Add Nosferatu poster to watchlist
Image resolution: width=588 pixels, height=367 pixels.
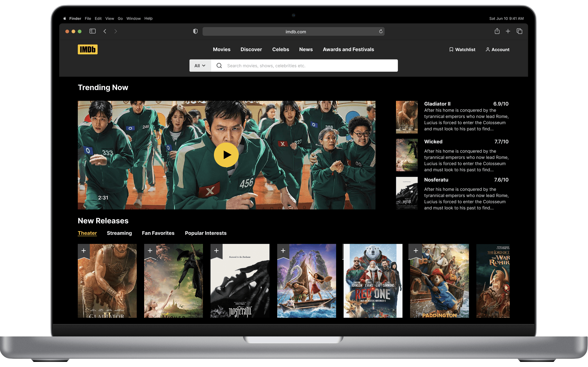coord(216,251)
